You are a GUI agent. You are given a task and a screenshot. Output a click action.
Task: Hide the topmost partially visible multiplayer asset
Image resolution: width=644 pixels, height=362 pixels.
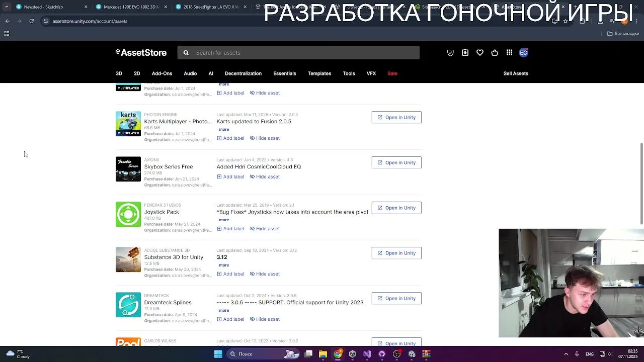pos(265,93)
